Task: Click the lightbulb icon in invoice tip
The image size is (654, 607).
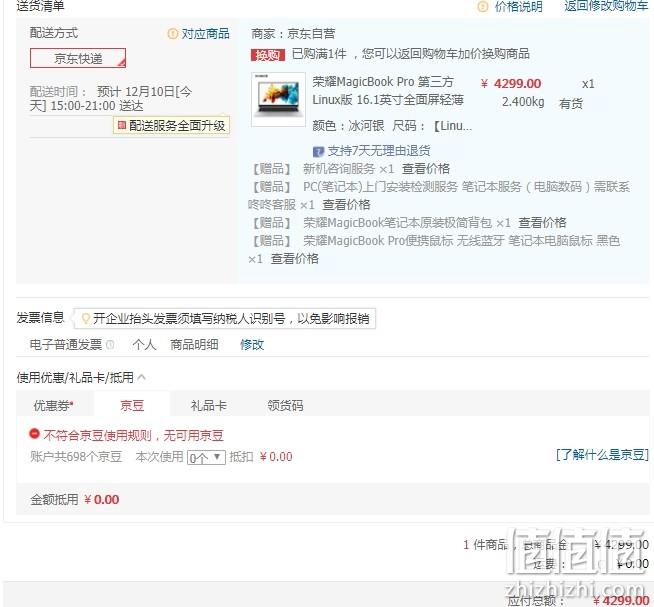Action: [86, 318]
